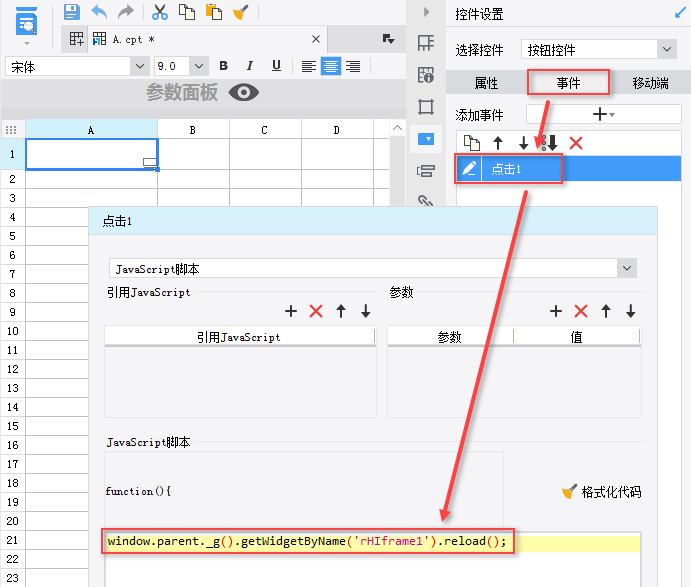691x587 pixels.
Task: Copy selection using the copy icon
Action: click(187, 12)
